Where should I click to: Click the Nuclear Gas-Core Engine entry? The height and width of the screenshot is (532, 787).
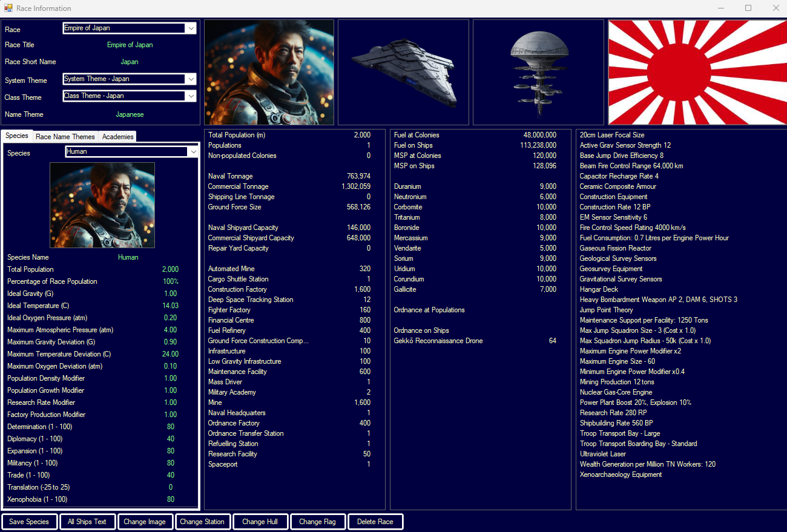616,392
